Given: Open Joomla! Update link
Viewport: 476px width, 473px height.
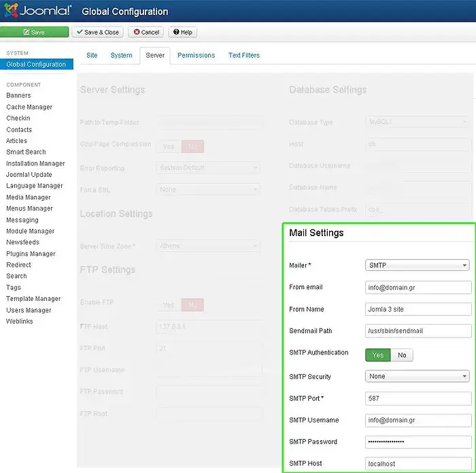Looking at the screenshot, I should (29, 175).
